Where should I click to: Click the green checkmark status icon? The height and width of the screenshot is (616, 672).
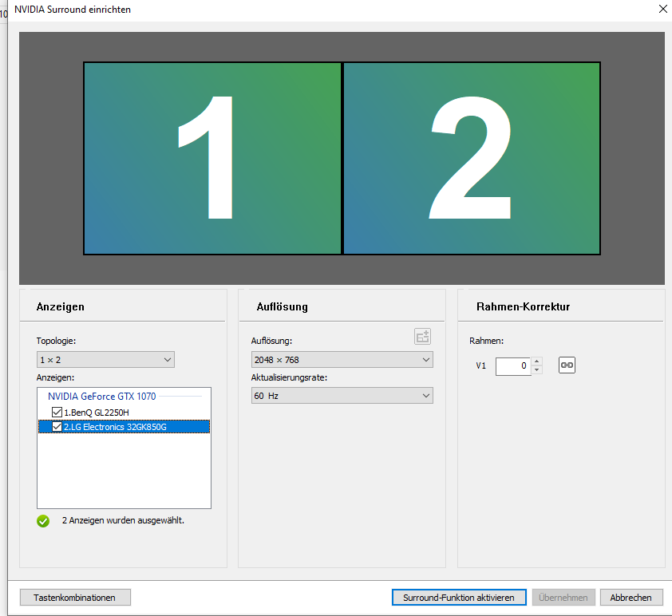pyautogui.click(x=43, y=521)
